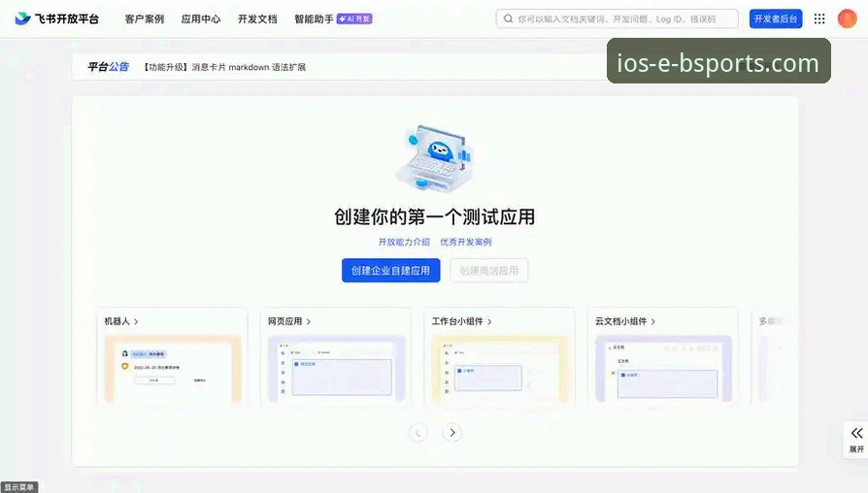The width and height of the screenshot is (868, 493).
Task: Open the 云文档小组件 preview thumbnail
Action: (x=663, y=369)
